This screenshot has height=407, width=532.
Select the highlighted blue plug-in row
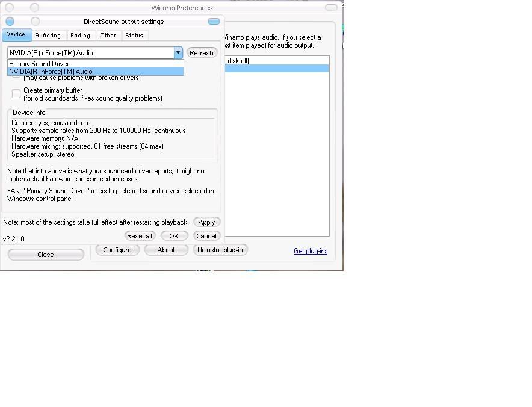(x=276, y=68)
